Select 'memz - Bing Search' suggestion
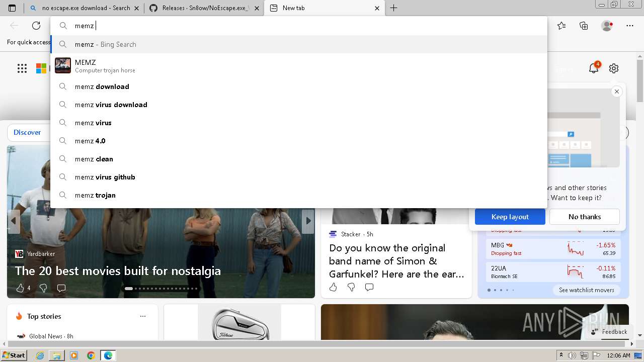The width and height of the screenshot is (644, 362). tap(299, 44)
